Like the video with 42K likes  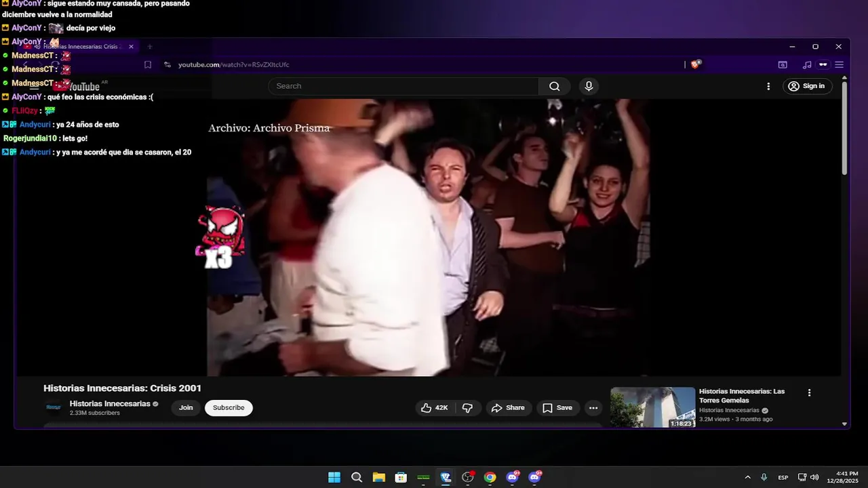pos(434,407)
